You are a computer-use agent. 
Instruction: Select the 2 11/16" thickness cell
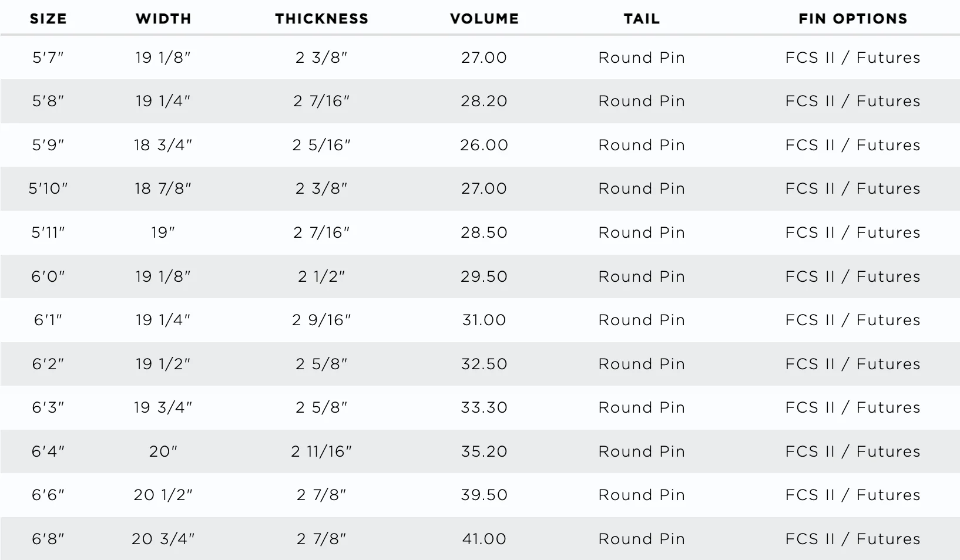tap(321, 451)
